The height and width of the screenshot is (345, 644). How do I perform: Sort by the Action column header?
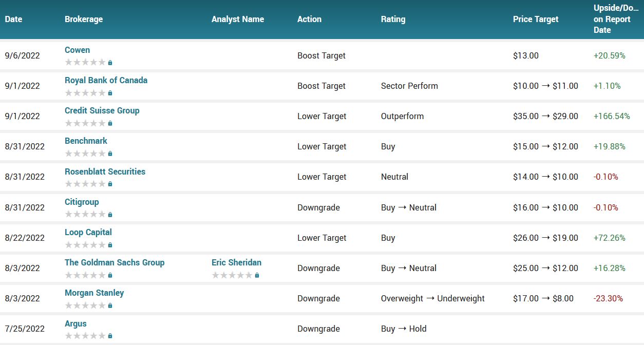point(309,19)
